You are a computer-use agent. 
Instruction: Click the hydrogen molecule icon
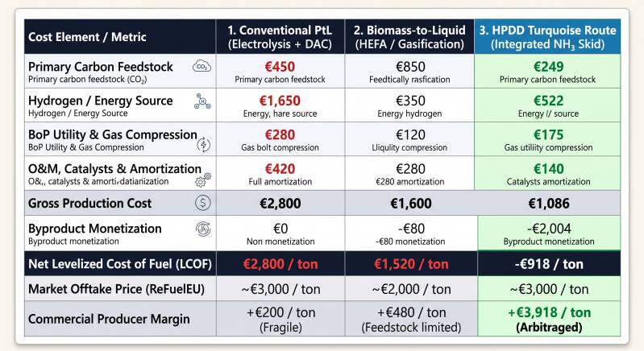coord(202,101)
